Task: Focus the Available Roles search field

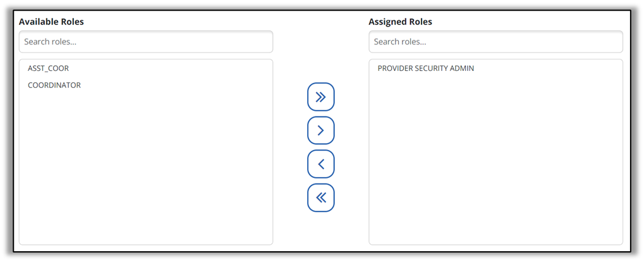Action: click(145, 42)
